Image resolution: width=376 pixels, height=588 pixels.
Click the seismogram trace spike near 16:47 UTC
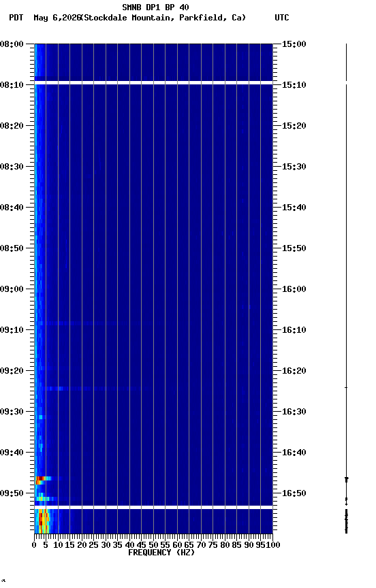pos(346,479)
